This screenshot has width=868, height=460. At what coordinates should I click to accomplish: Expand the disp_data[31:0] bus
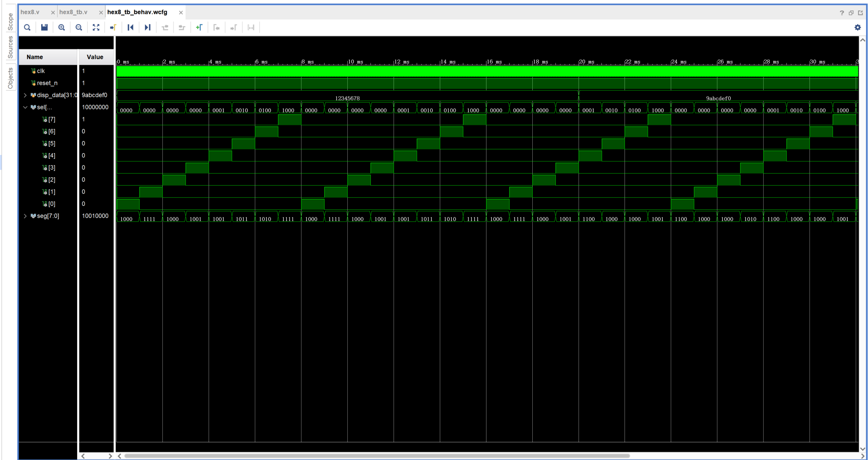point(25,95)
